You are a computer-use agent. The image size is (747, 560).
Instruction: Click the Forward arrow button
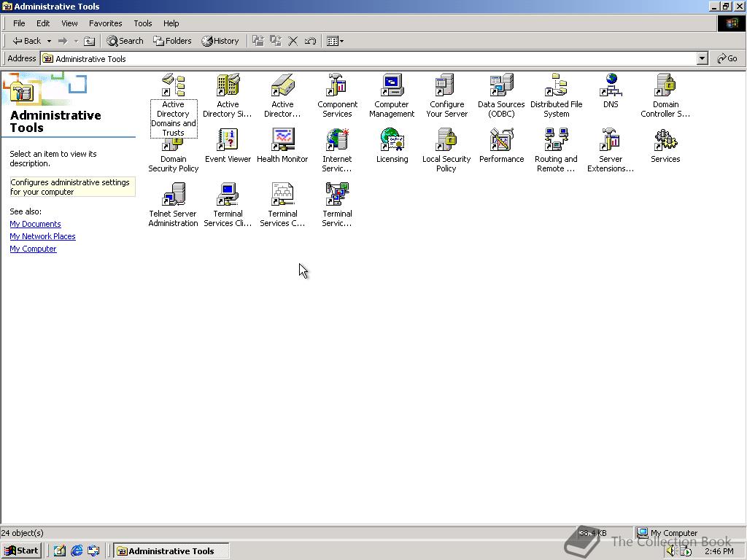tap(63, 41)
